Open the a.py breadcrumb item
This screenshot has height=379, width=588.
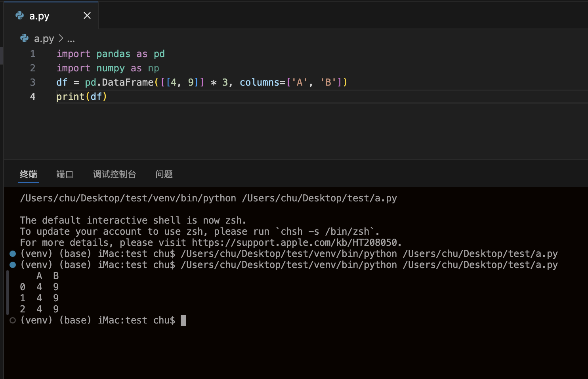[44, 39]
